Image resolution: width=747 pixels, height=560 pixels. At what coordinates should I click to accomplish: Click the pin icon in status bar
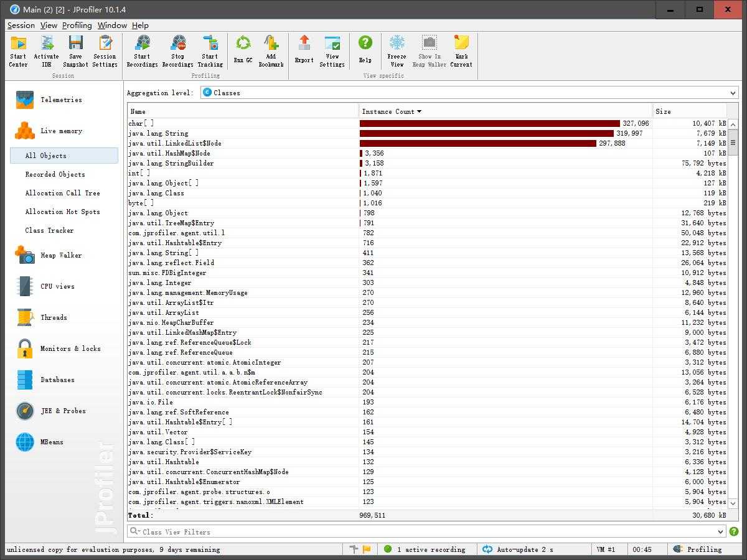coord(354,549)
